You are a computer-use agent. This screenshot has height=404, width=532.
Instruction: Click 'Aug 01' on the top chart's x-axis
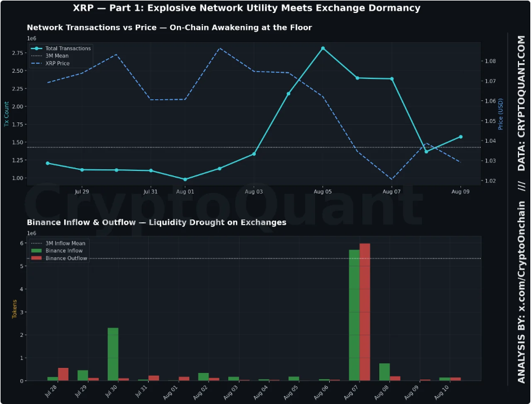(x=185, y=192)
